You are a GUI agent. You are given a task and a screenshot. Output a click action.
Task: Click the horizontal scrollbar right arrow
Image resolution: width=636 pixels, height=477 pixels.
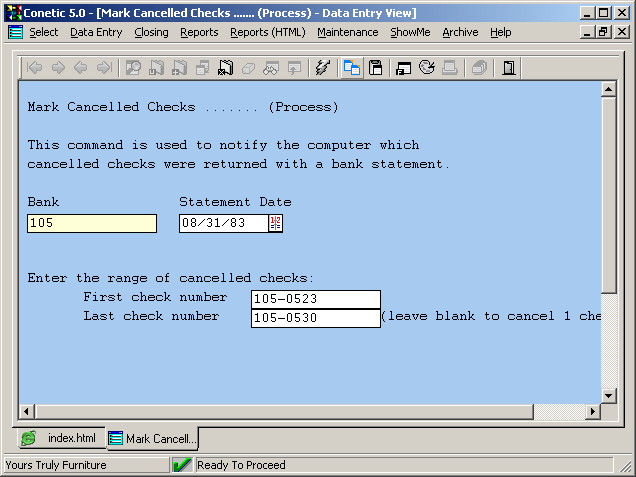tap(593, 412)
